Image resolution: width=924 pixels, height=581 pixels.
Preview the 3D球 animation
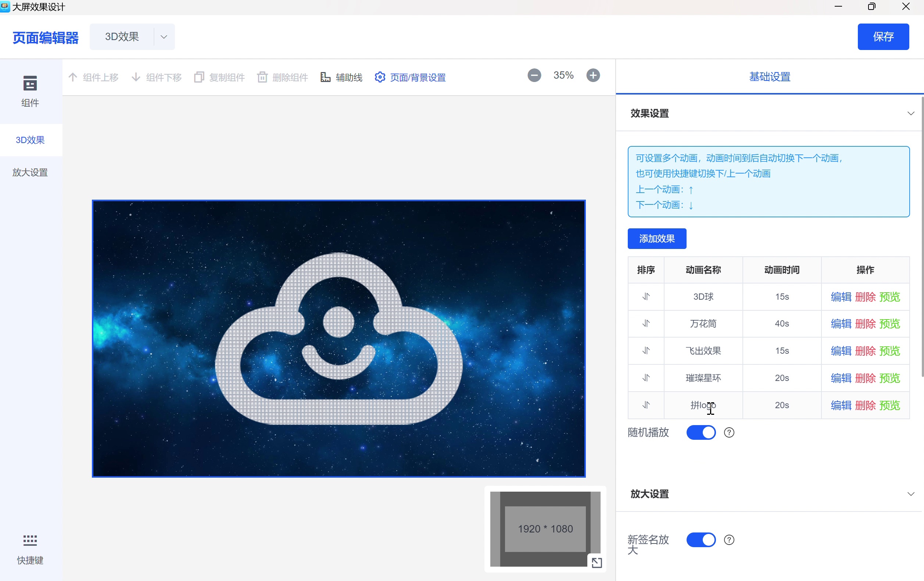[x=889, y=296]
